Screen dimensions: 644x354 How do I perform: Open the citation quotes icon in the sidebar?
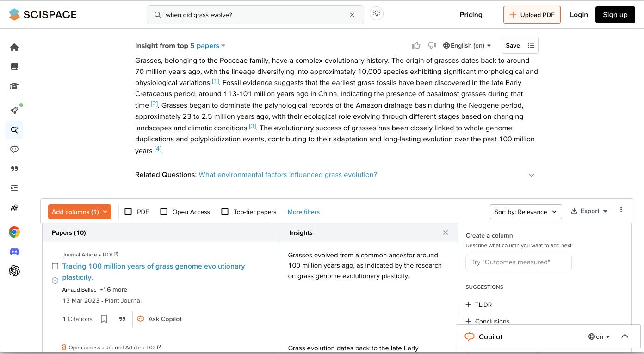coord(14,169)
